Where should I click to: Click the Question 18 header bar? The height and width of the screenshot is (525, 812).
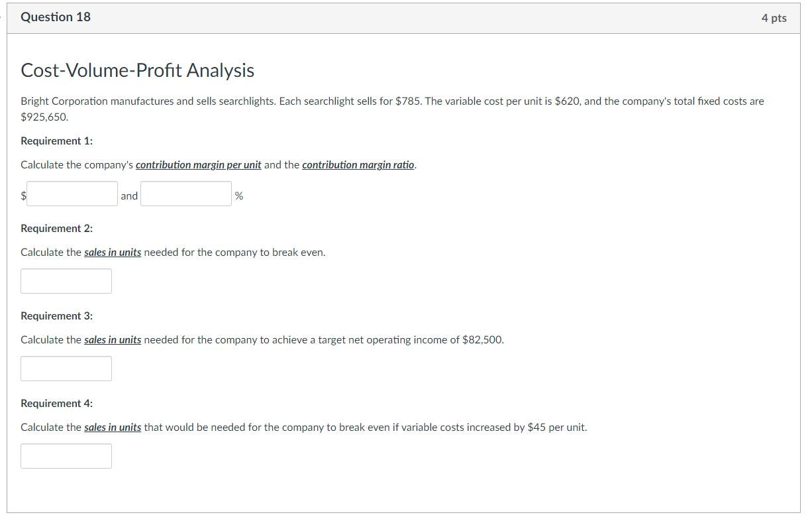tap(55, 17)
